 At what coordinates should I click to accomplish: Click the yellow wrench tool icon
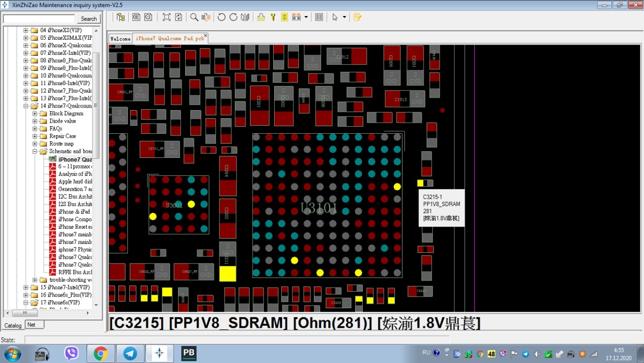pyautogui.click(x=273, y=17)
